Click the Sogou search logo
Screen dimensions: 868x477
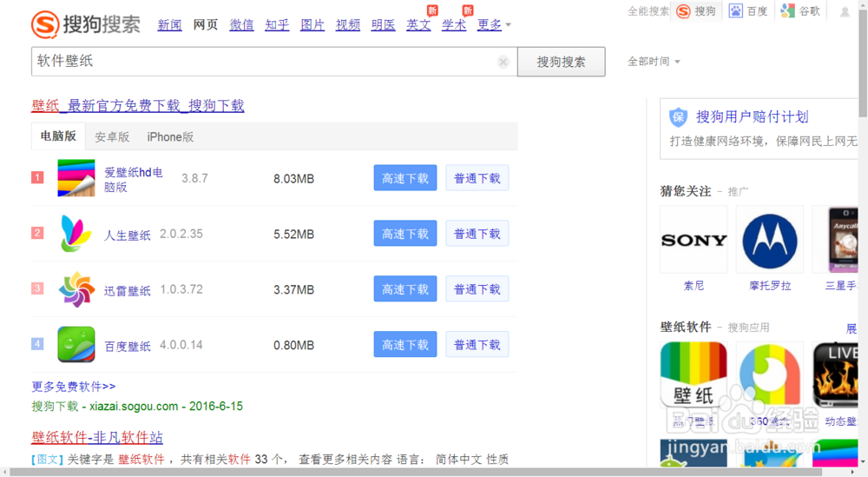click(86, 24)
